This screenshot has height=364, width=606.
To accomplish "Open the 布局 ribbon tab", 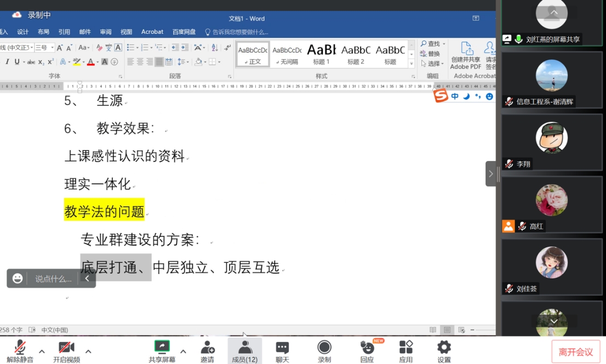I will coord(43,32).
